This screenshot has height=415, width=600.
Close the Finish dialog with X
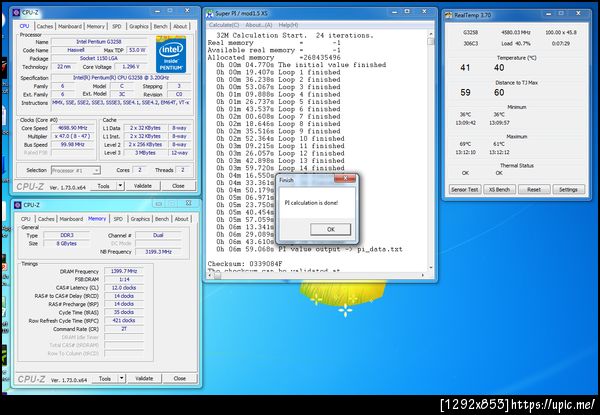(345, 179)
